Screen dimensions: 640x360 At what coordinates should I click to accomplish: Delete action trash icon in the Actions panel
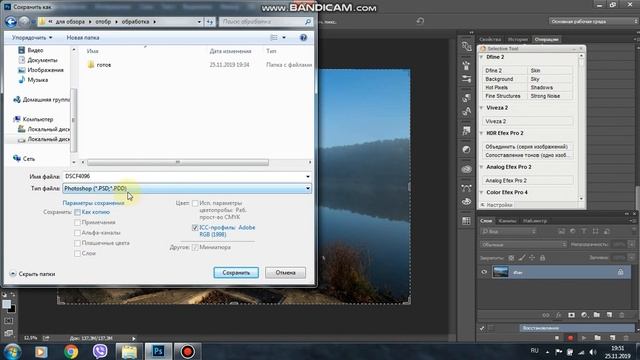[626, 338]
